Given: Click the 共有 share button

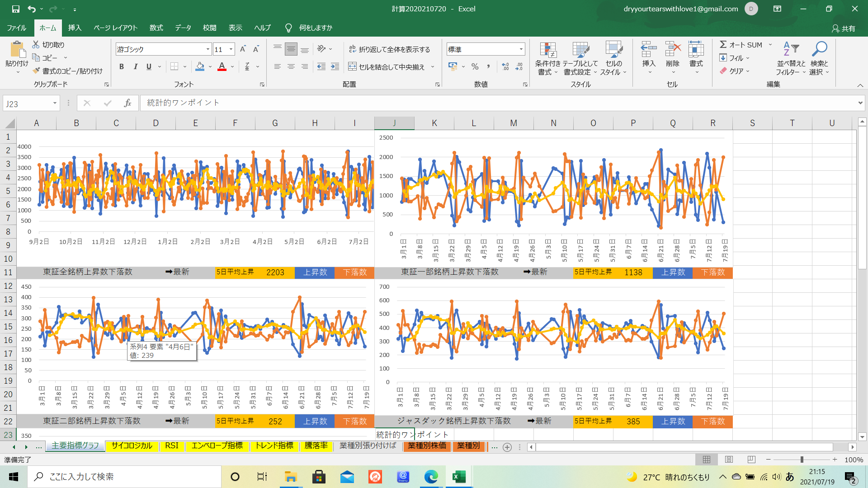Looking at the screenshot, I should [x=844, y=28].
